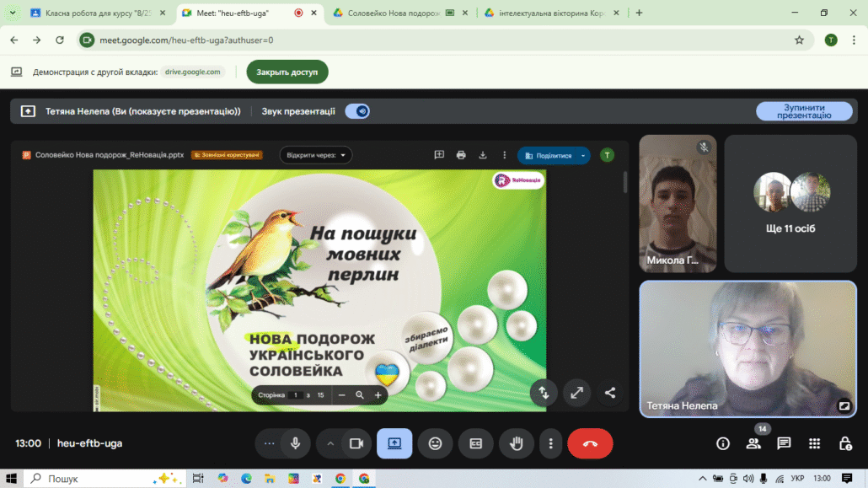
Task: Open the chat with everyone
Action: pos(784,443)
